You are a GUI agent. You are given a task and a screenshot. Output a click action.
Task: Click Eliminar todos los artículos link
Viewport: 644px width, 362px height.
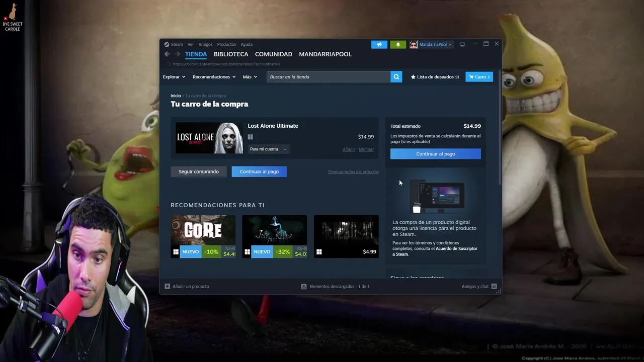pos(353,172)
